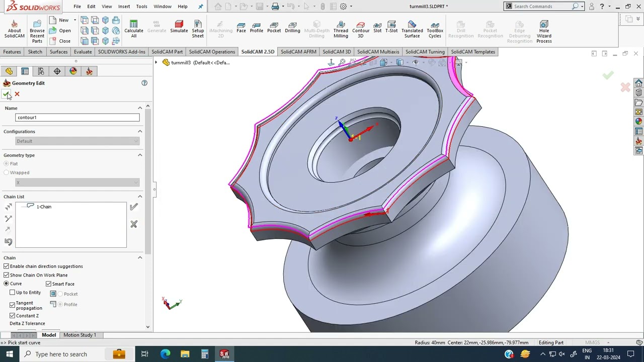Select the Flat geometry type
This screenshot has height=362, width=644.
[6, 164]
